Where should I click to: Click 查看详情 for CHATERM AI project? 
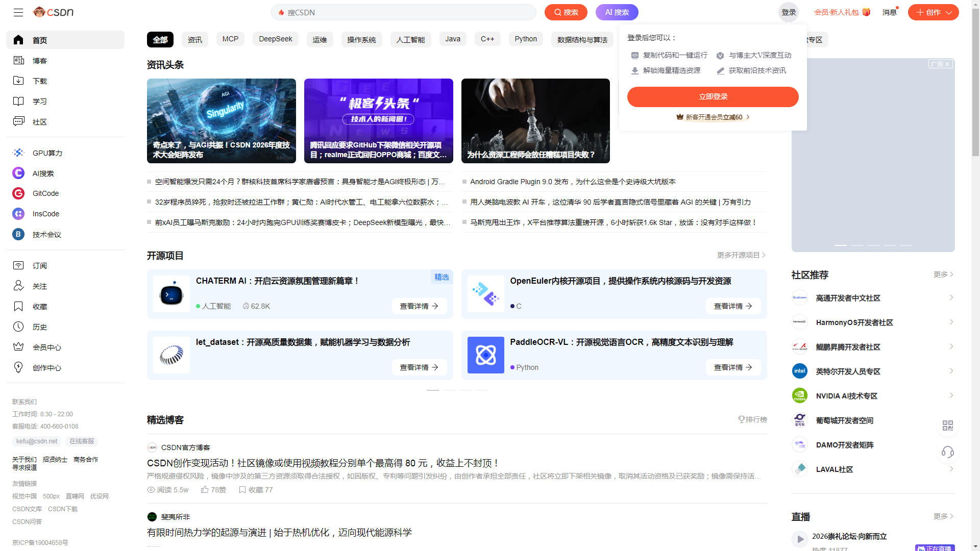tap(419, 306)
